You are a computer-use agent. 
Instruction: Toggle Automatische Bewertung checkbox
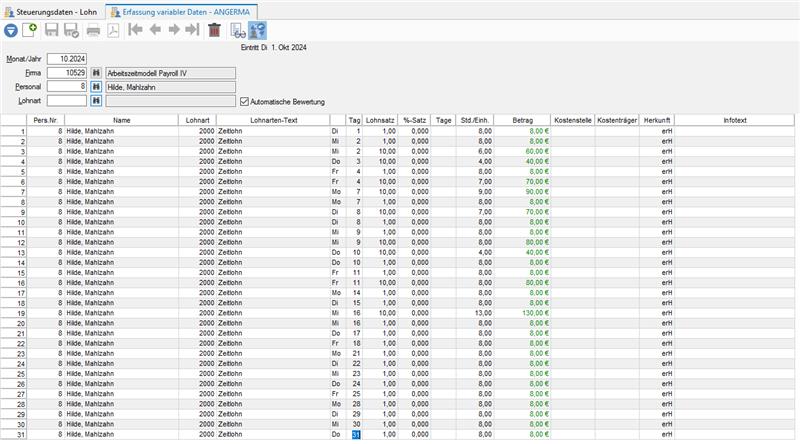click(x=244, y=102)
